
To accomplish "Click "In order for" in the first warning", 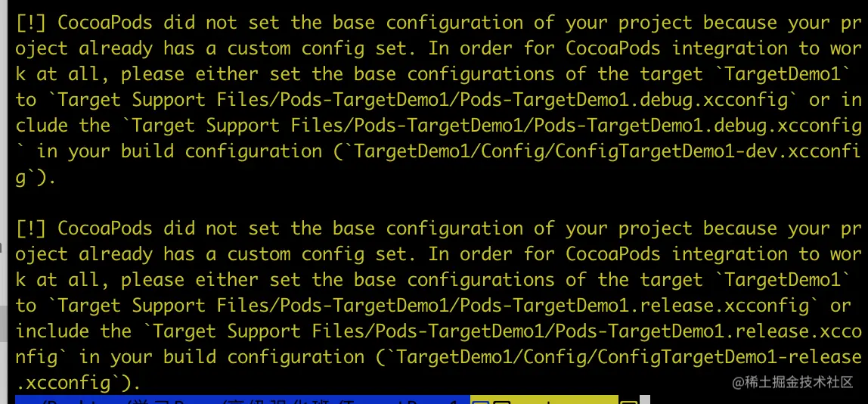I will point(491,48).
